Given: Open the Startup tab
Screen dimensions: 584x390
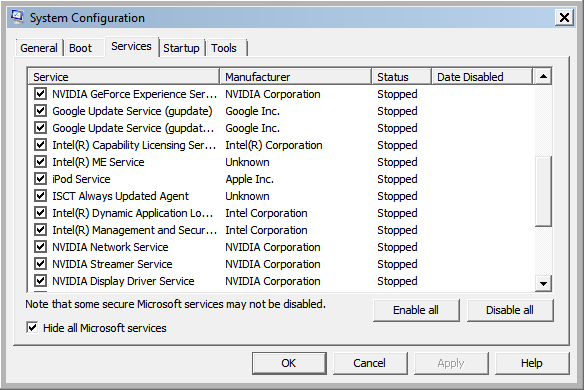Looking at the screenshot, I should [x=181, y=48].
